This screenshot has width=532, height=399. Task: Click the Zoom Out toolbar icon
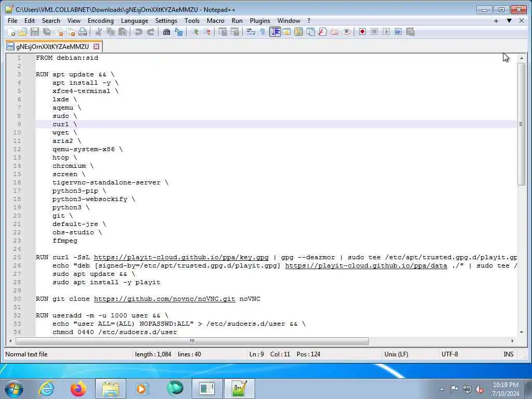[207, 32]
